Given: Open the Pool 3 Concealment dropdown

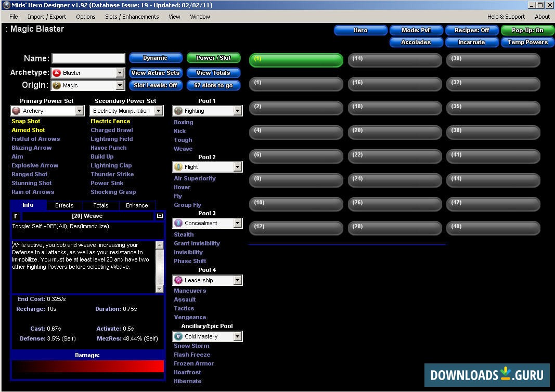Looking at the screenshot, I should tap(238, 223).
